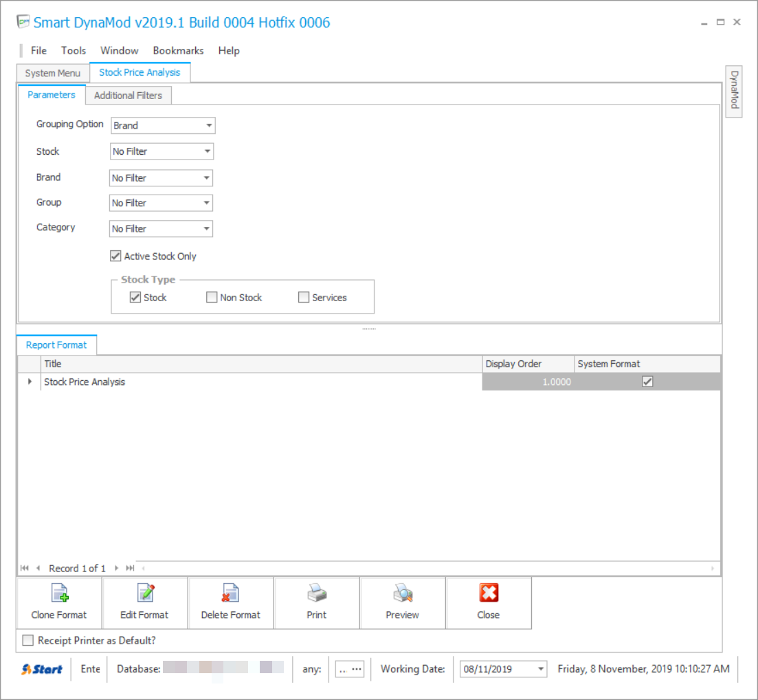Open the Help menu
758x700 pixels.
(x=229, y=50)
